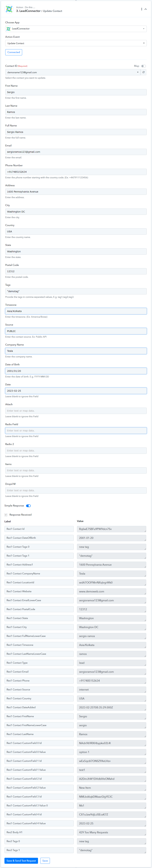The image size is (152, 868).
Task: Collapse the LeadConnector action step
Action: click(146, 9)
